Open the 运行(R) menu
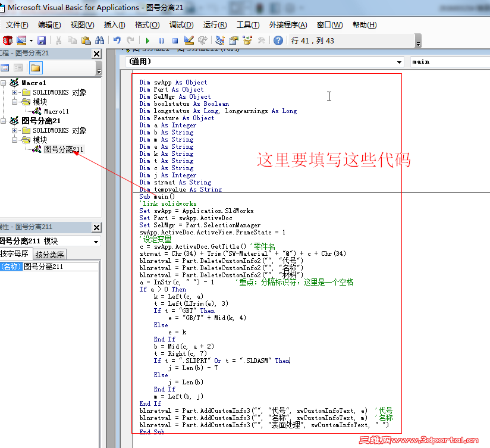Image resolution: width=490 pixels, height=448 pixels. 215,25
